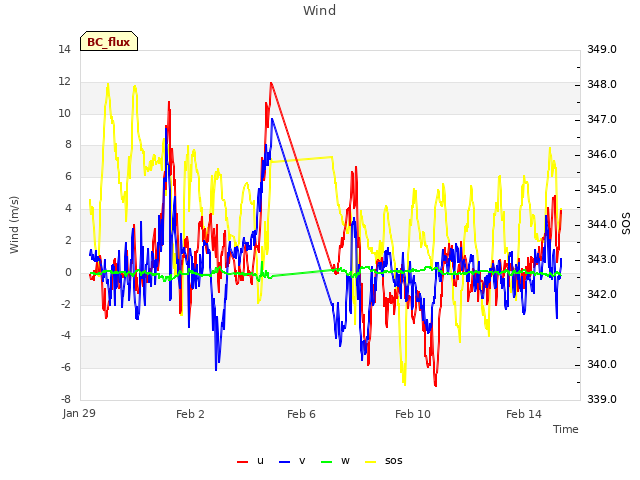Click the '339.0' right axis value
This screenshot has height=480, width=640.
pyautogui.click(x=602, y=399)
